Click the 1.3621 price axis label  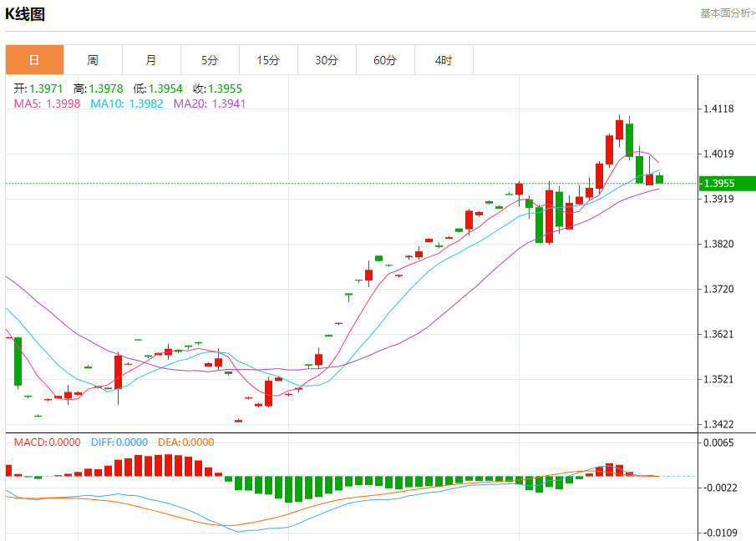pos(718,334)
